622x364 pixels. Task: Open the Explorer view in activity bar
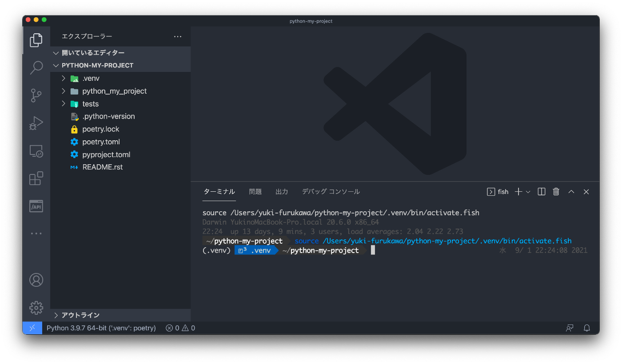coord(36,40)
